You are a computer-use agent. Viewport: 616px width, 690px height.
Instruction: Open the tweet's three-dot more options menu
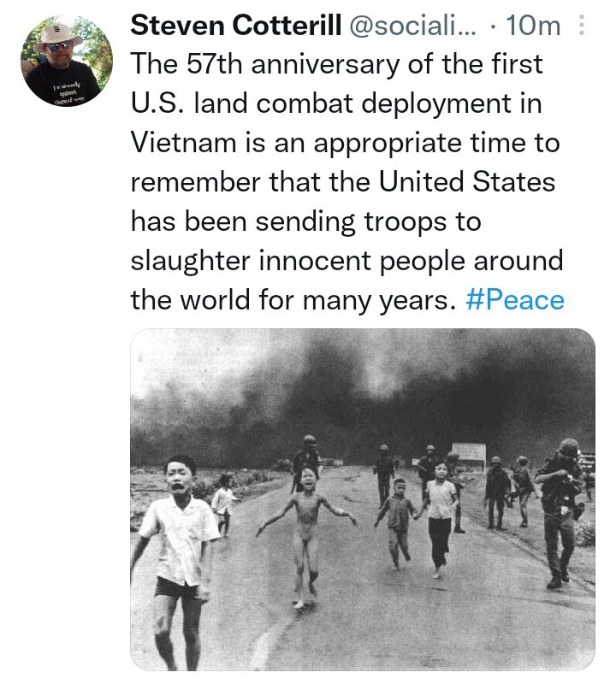point(583,27)
